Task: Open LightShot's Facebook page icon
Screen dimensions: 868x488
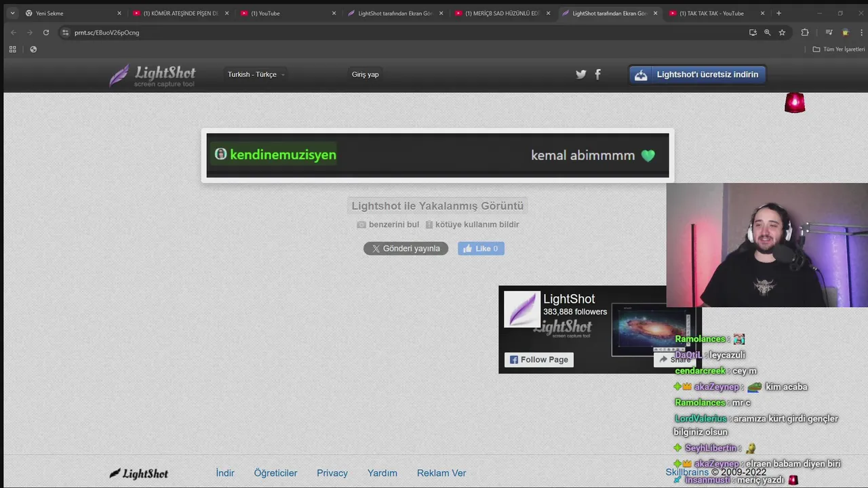Action: click(597, 75)
